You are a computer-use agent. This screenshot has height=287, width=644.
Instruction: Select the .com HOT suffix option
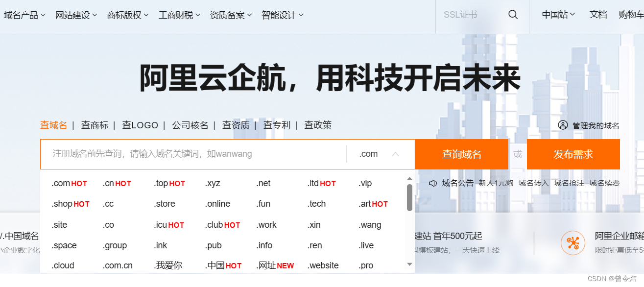click(69, 183)
